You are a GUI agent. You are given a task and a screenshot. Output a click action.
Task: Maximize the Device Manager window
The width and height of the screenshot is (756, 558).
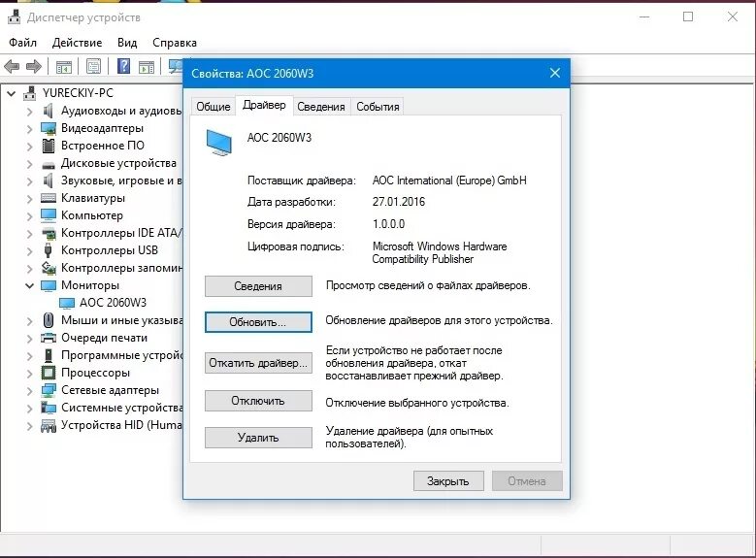[x=688, y=16]
